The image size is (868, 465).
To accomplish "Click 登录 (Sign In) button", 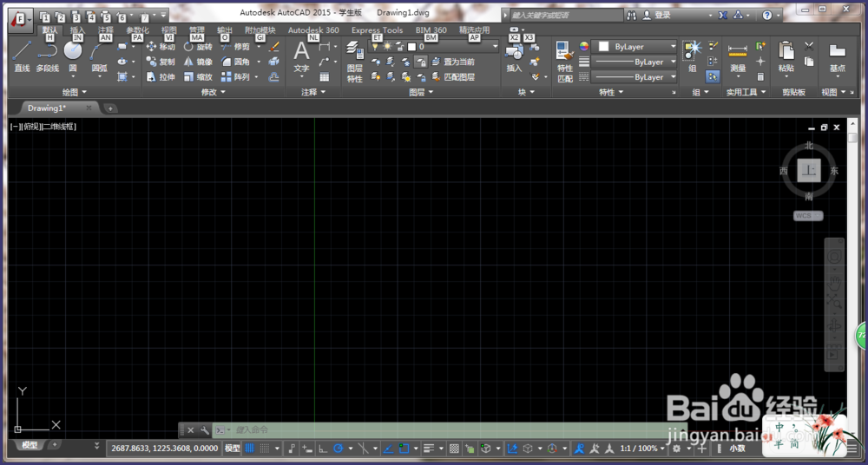I will (x=656, y=16).
